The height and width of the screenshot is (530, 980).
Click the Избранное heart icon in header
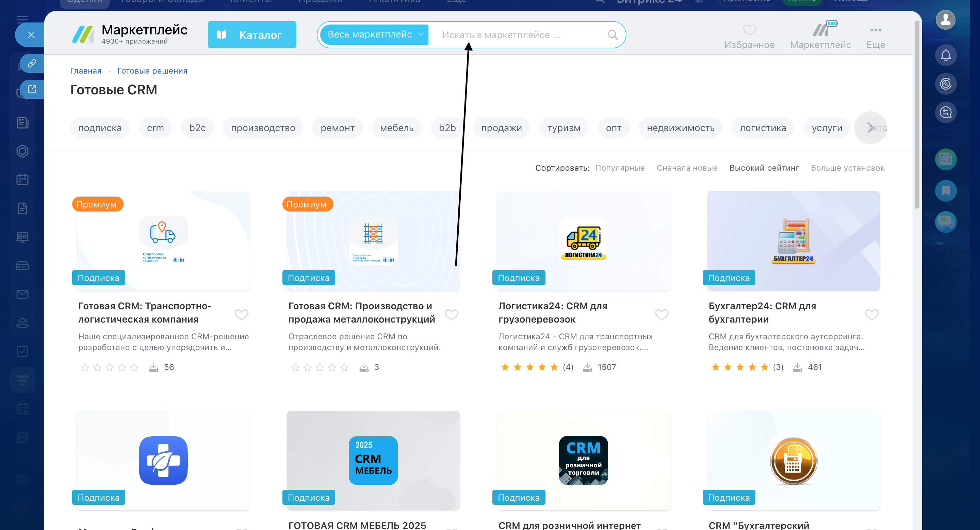pyautogui.click(x=749, y=30)
